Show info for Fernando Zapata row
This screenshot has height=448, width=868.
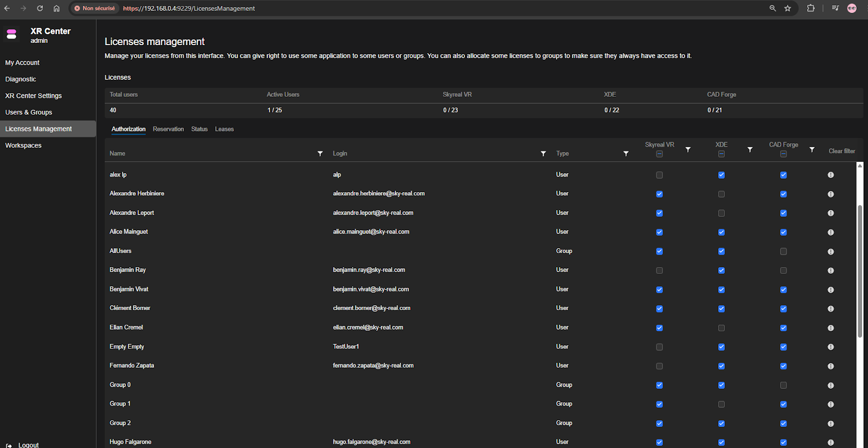point(831,366)
